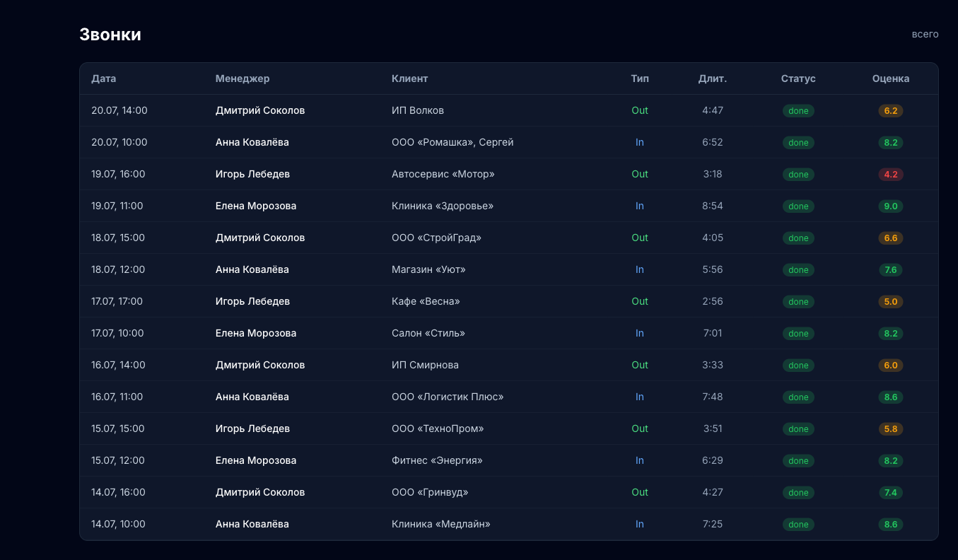Click Out type in ООО «СтройГрад» row
This screenshot has width=958, height=560.
[640, 238]
